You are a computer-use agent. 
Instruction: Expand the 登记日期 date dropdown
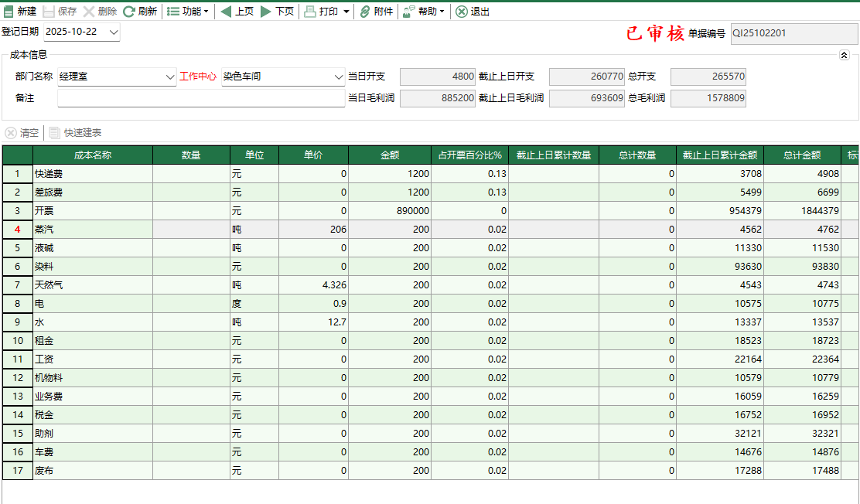(114, 32)
